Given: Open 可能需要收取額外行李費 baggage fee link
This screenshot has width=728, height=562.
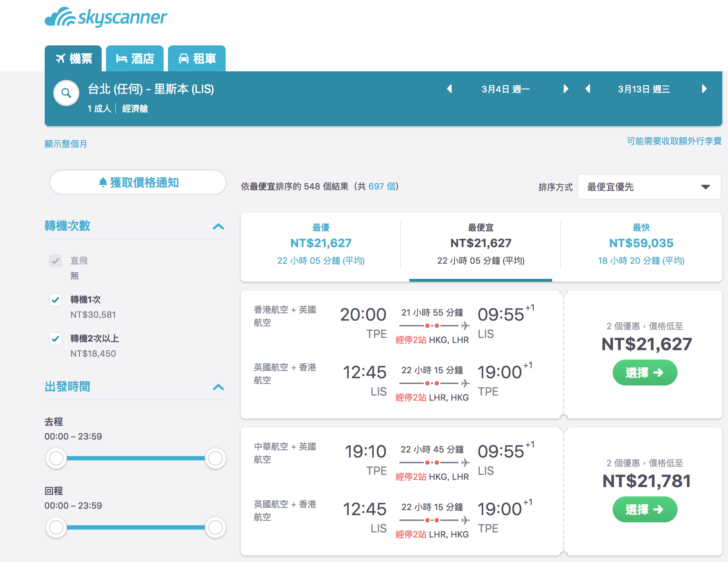Looking at the screenshot, I should pos(674,141).
